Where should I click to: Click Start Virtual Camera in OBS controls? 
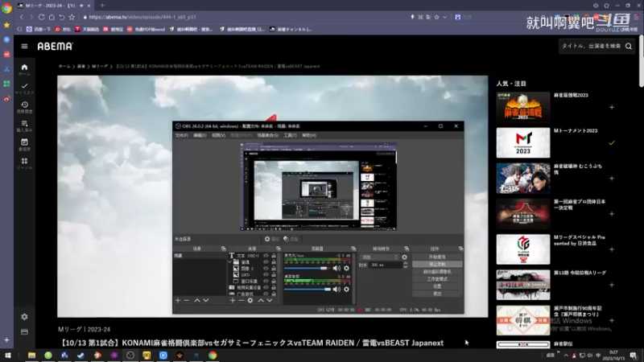(x=437, y=272)
